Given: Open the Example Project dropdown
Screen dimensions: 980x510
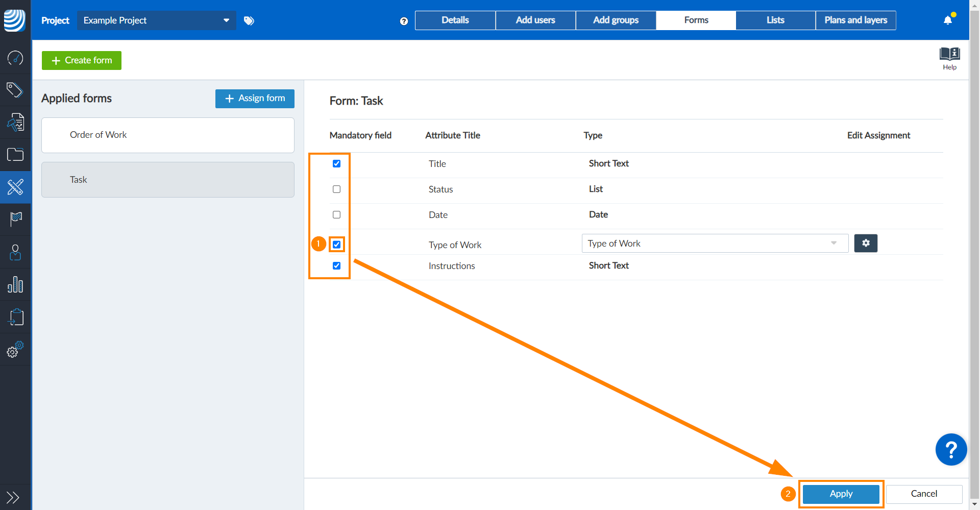Looking at the screenshot, I should [x=156, y=20].
